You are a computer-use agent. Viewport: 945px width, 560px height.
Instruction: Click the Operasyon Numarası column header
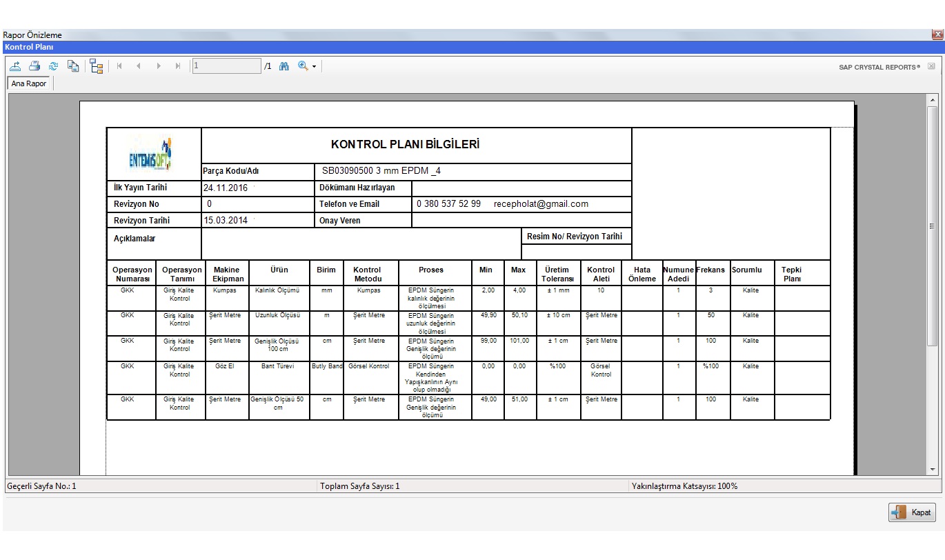pyautogui.click(x=132, y=274)
